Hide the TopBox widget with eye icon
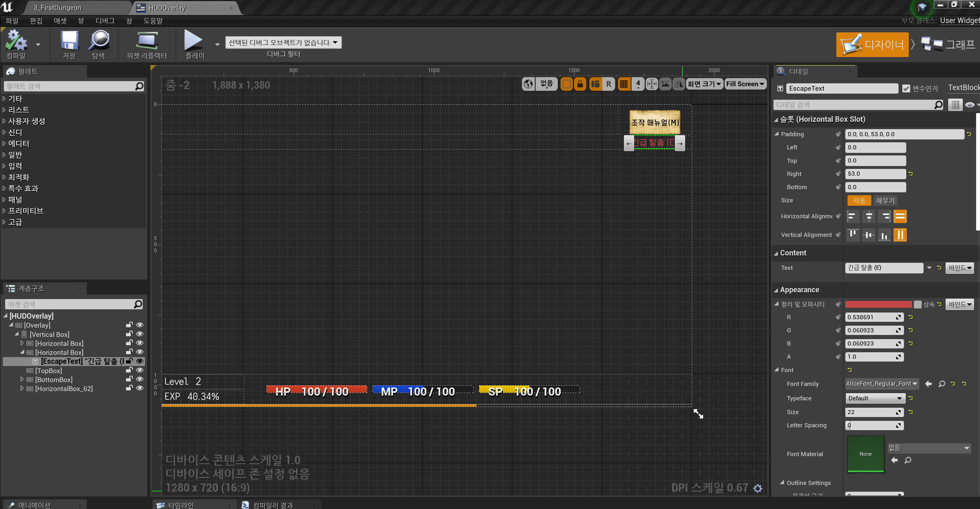Screen dimensions: 980x509 click(x=139, y=370)
